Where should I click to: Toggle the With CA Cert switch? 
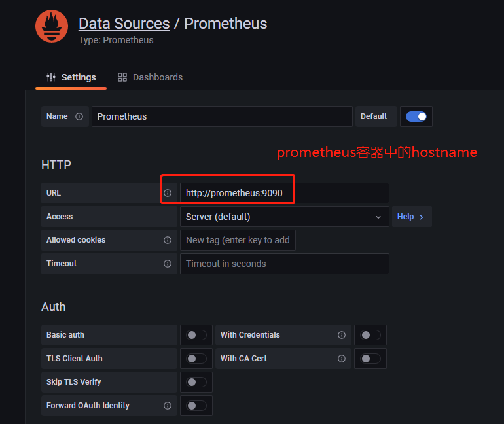[370, 359]
